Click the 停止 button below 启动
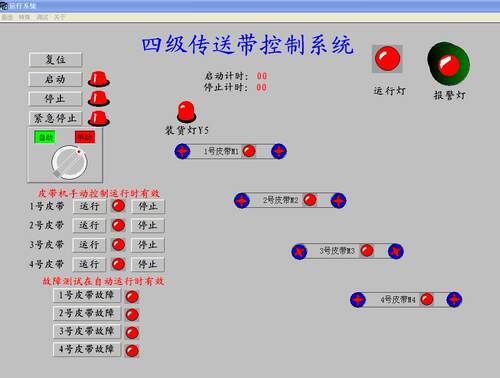Screen dimensions: 500x378 click(x=55, y=99)
